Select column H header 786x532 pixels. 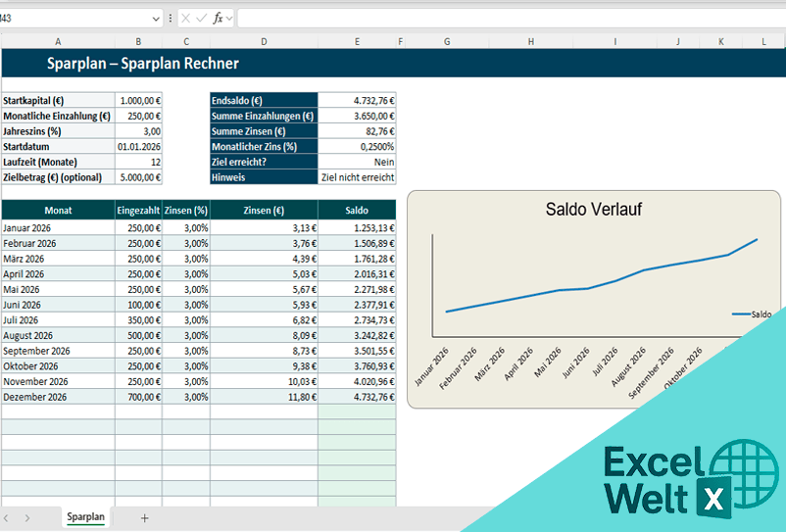click(x=530, y=41)
